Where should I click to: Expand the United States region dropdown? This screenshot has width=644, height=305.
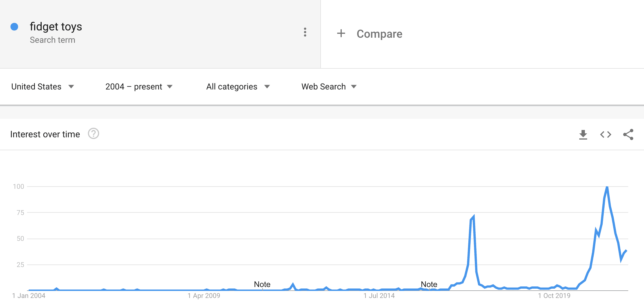[43, 87]
